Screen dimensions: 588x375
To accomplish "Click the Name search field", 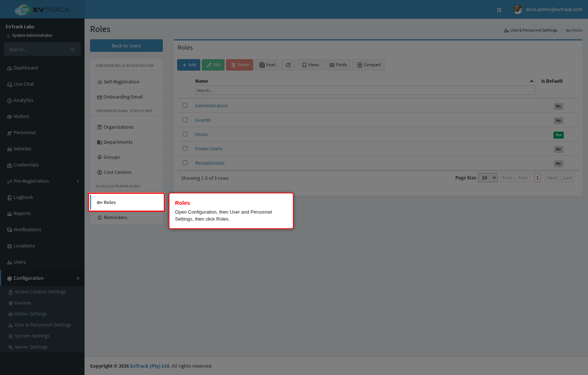I will [x=365, y=90].
